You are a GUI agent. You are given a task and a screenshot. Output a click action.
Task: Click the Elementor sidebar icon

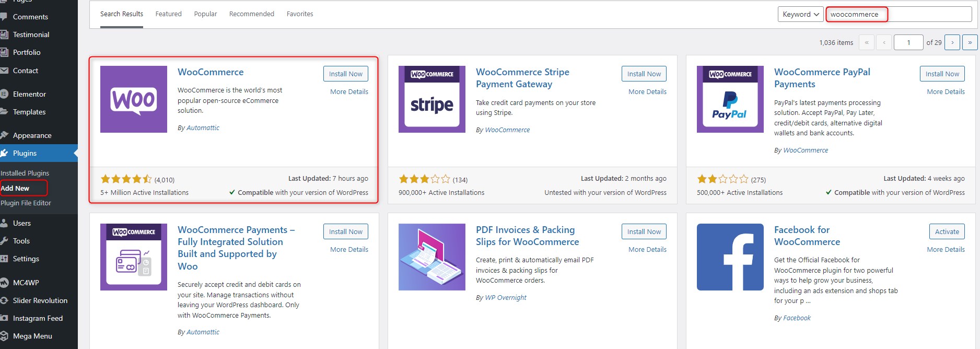tap(4, 94)
